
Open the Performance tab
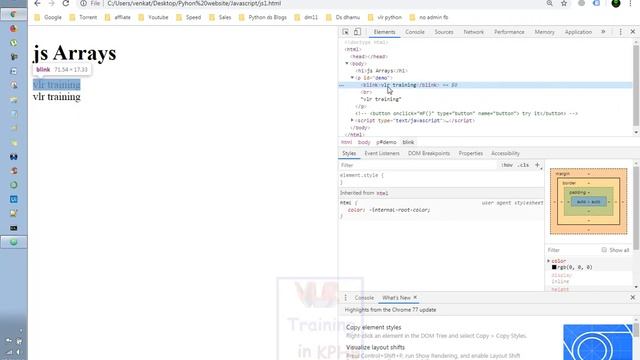(x=509, y=32)
